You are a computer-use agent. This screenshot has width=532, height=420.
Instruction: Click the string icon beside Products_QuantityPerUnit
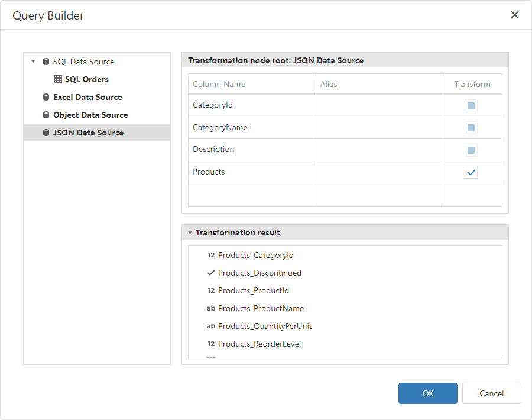pyautogui.click(x=210, y=326)
